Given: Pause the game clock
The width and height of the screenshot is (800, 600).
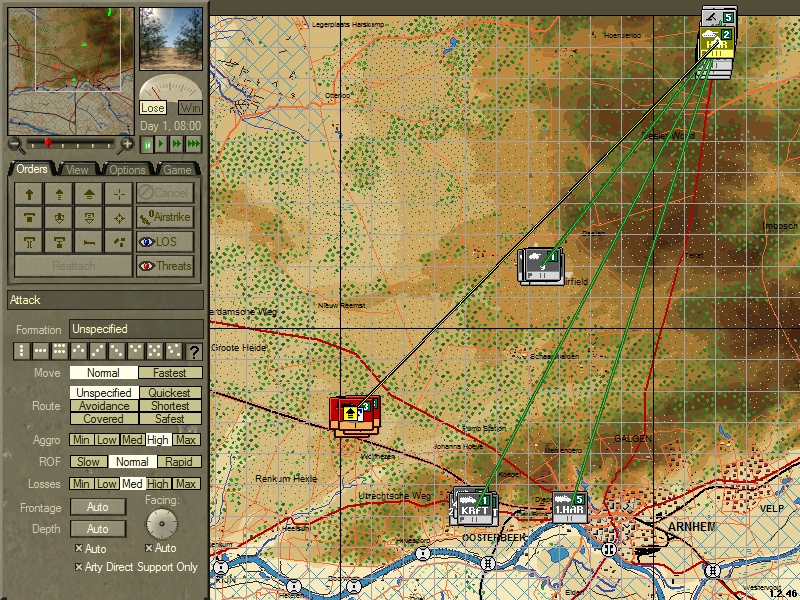Looking at the screenshot, I should click(x=147, y=144).
